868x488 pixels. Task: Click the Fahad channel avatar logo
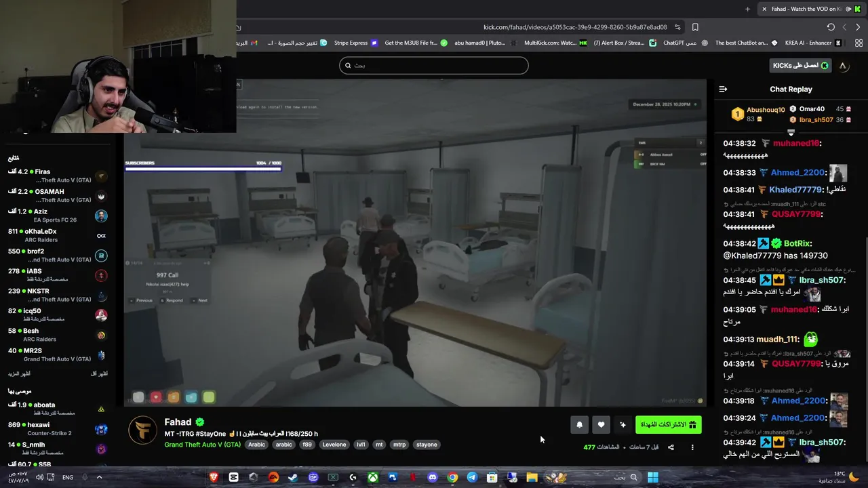[142, 430]
